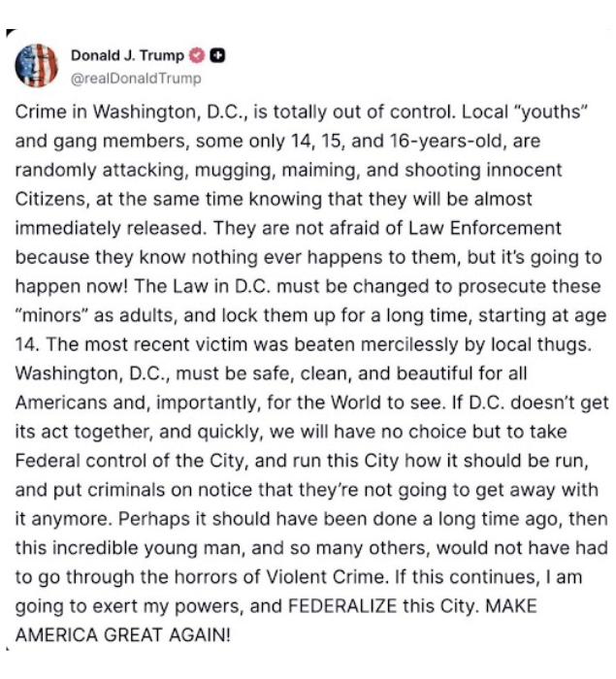Click the red verified checkmark badge

pyautogui.click(x=197, y=55)
